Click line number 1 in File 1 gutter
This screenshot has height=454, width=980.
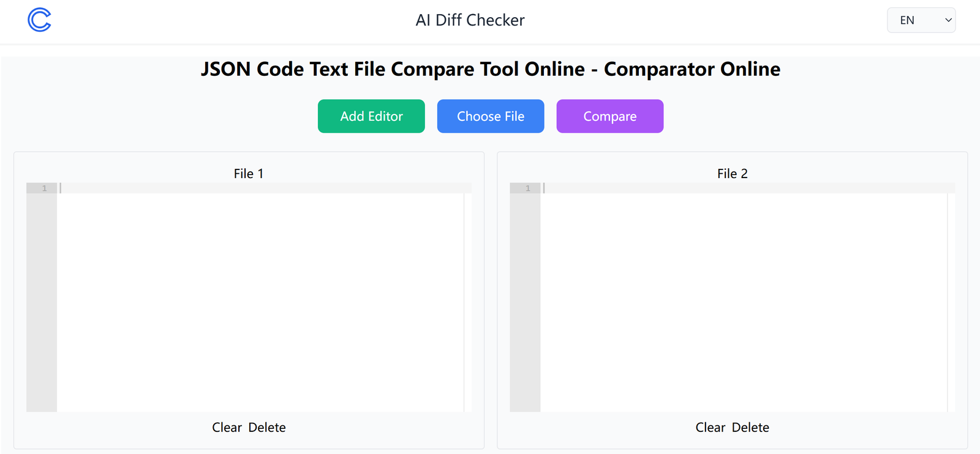click(44, 188)
